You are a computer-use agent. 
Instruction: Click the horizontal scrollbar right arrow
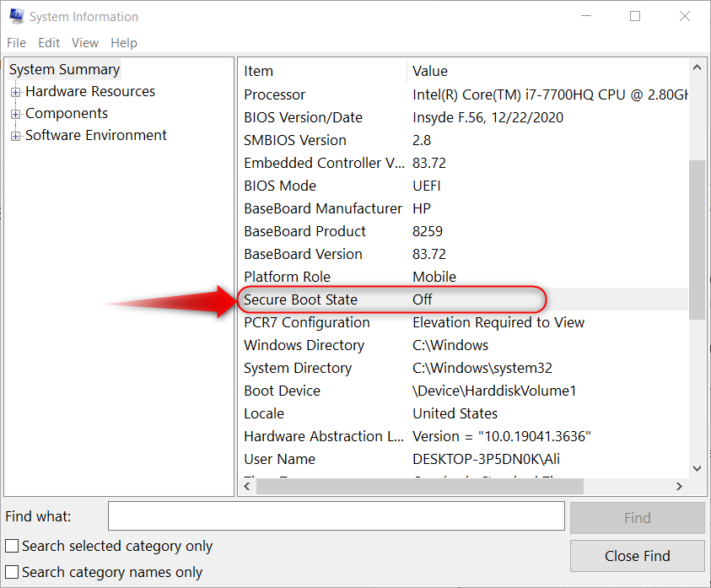679,487
